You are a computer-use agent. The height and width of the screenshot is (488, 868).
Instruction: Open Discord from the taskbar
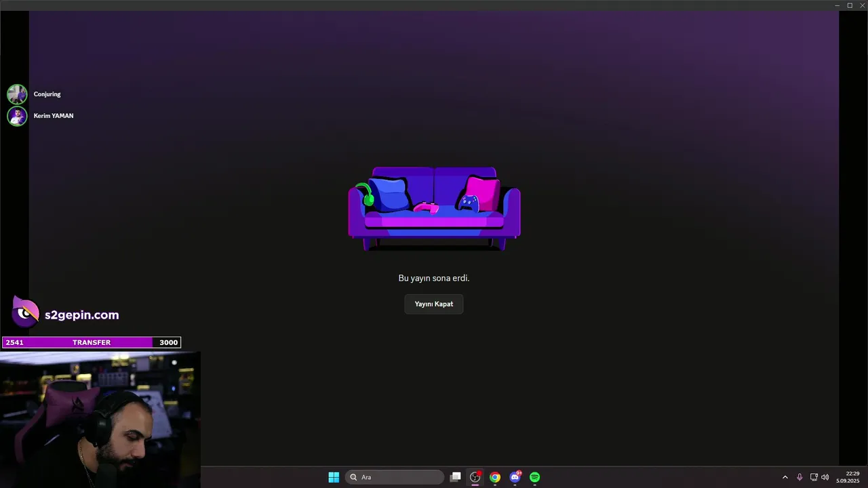515,477
